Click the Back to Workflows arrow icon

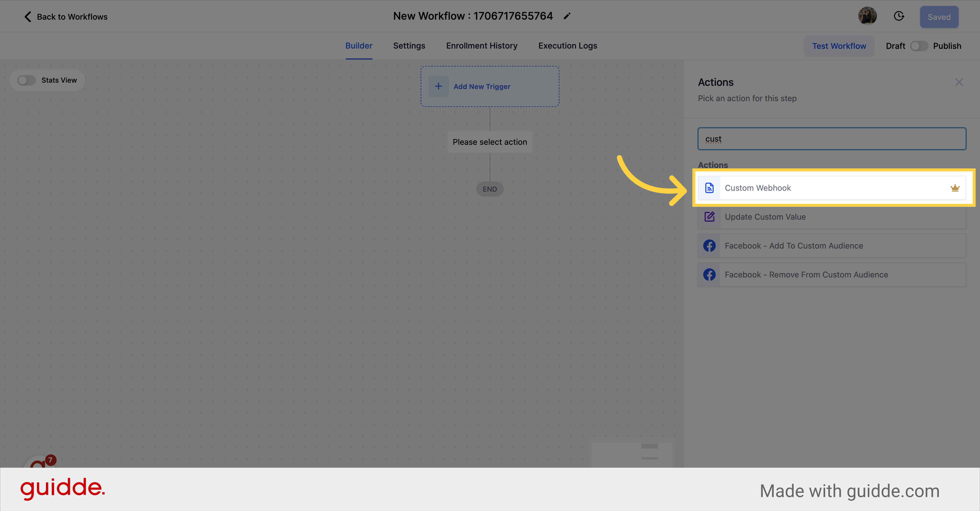[x=27, y=17]
